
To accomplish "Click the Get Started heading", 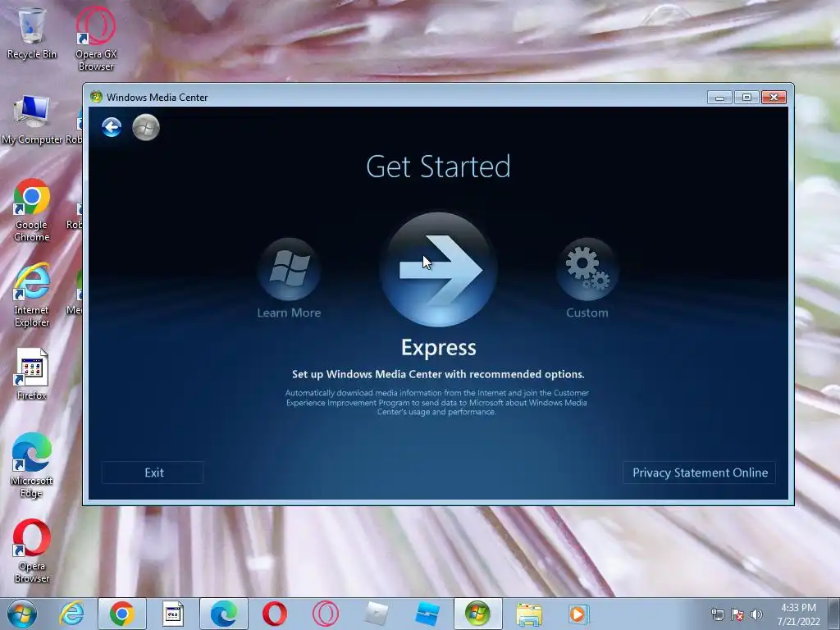I will (438, 167).
